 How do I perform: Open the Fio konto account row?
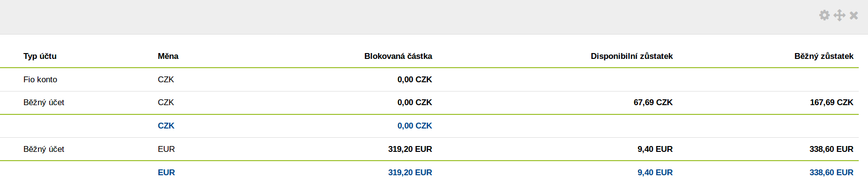[x=429, y=79]
